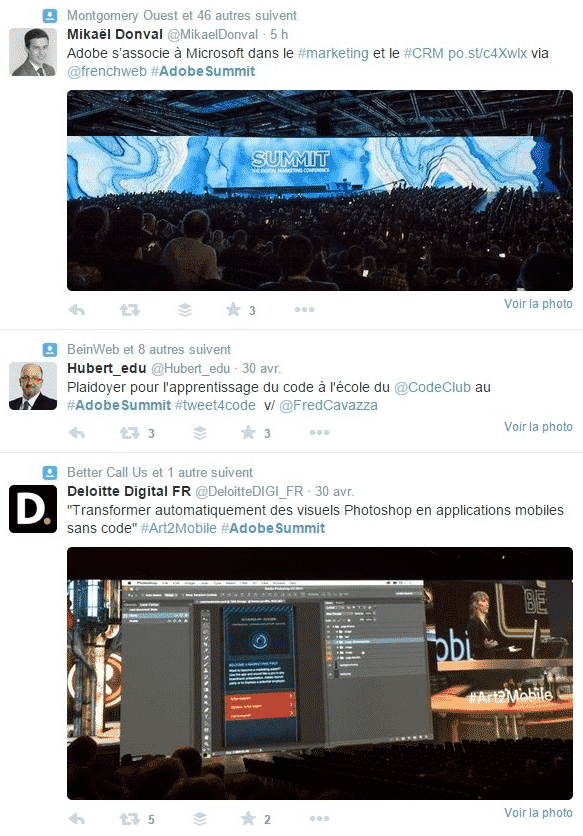Expand Voir la photo on Deloitte Digital tweet

(x=538, y=813)
